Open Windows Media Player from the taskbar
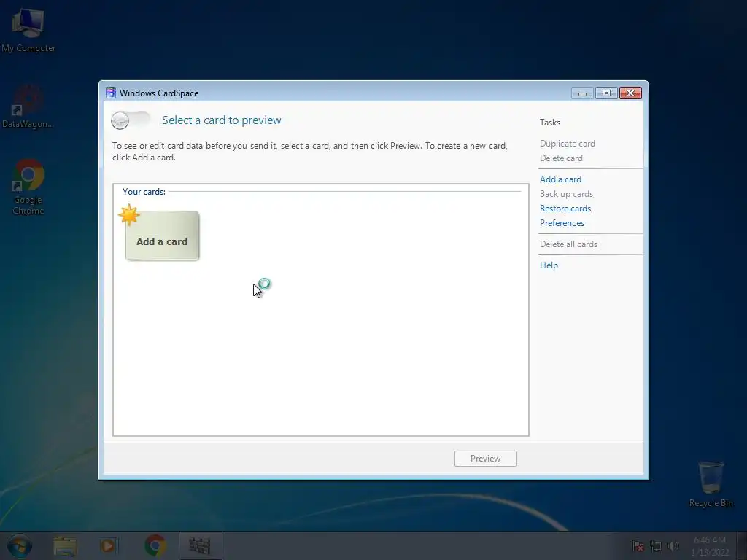 point(108,545)
